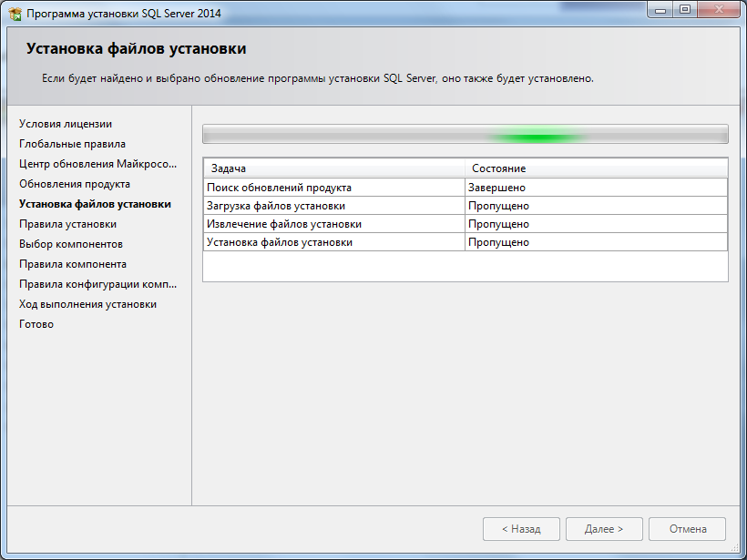Screen dimensions: 747x560
Task: Select the Обновления продукта step
Action: tap(75, 184)
